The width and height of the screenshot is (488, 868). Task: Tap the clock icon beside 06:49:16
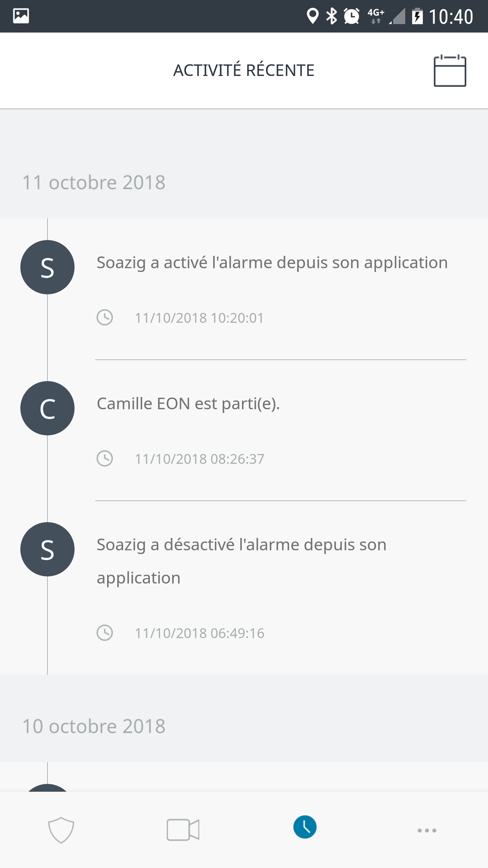(x=105, y=633)
